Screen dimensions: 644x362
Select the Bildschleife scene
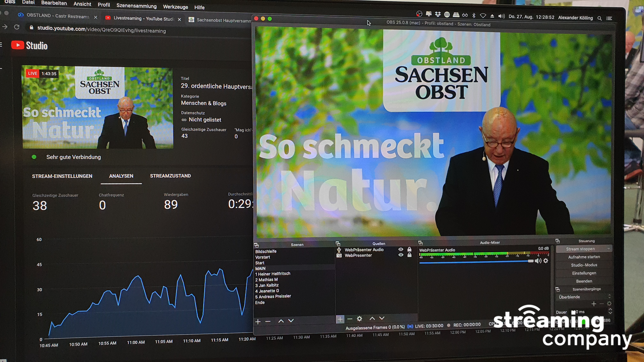pos(266,251)
